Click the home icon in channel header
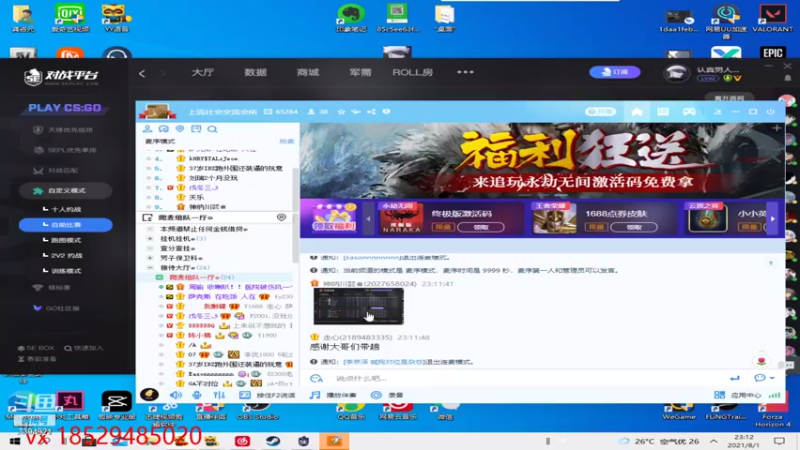This screenshot has width=800, height=450. coord(637,112)
